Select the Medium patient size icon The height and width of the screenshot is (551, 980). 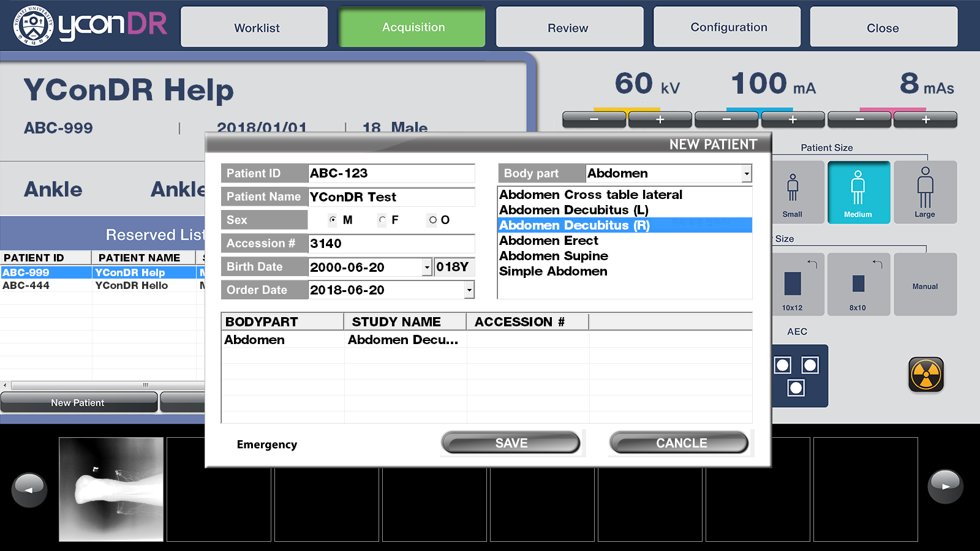[x=858, y=192]
